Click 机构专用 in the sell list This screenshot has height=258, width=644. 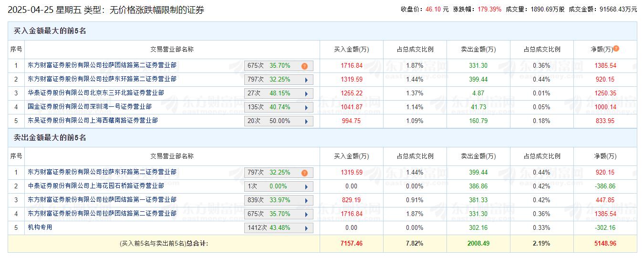pyautogui.click(x=40, y=227)
